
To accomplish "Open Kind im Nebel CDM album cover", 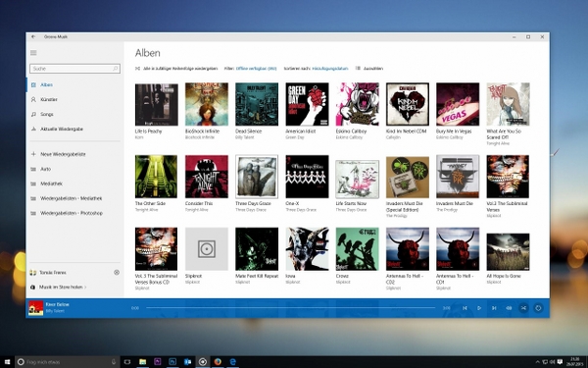I will 408,104.
